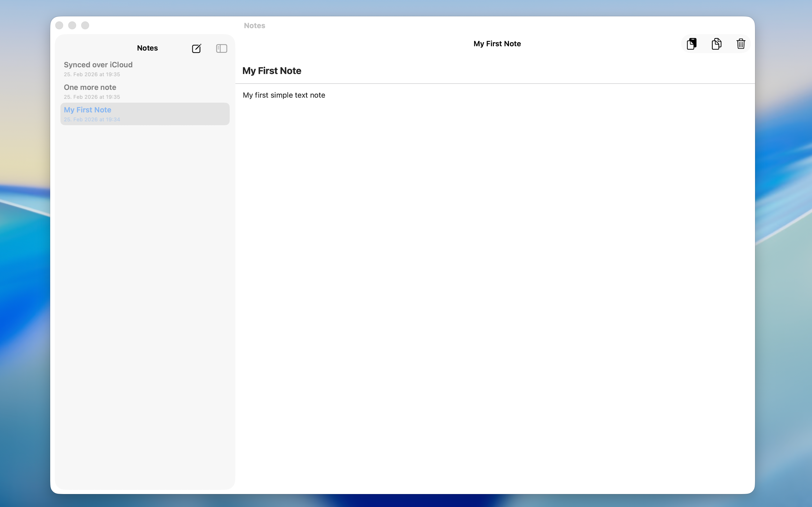
Task: Toggle the notes sidebar with the sidebar icon
Action: 221,48
